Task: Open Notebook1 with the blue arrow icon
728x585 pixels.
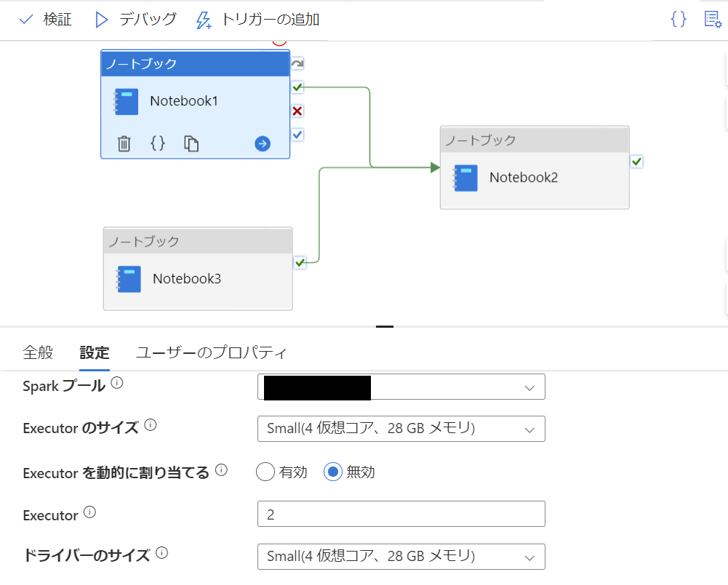Action: tap(263, 144)
